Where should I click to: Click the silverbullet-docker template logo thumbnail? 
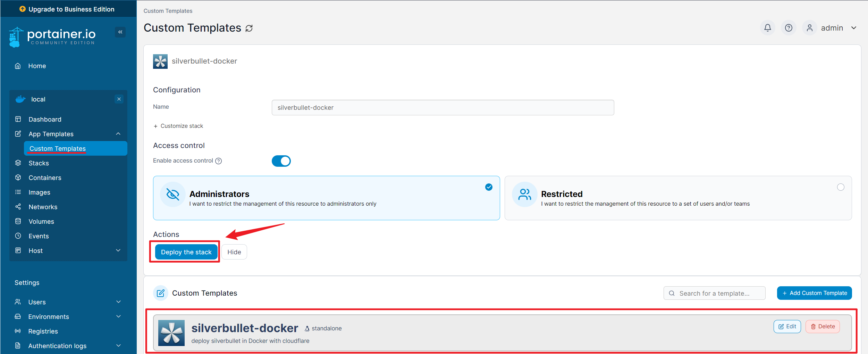(x=171, y=333)
